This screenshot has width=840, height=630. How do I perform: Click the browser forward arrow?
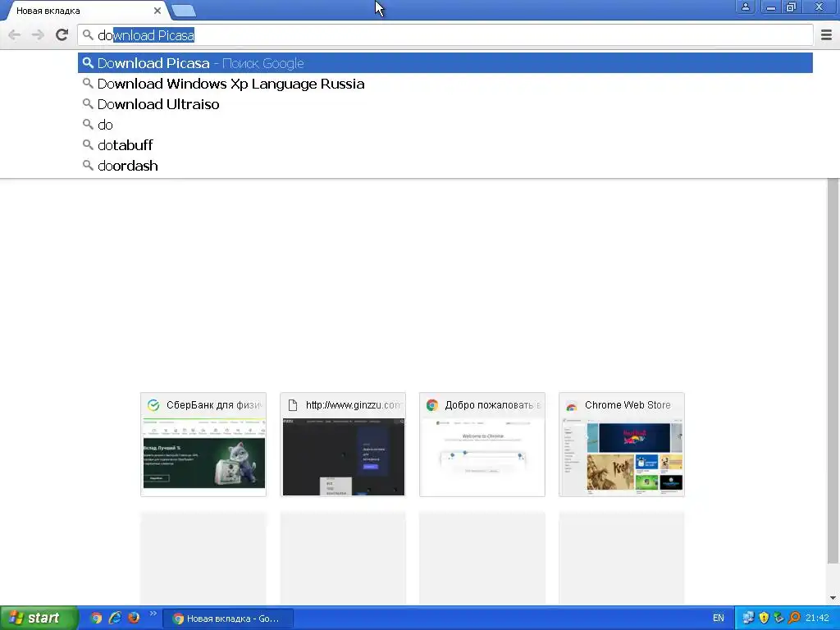pyautogui.click(x=38, y=35)
